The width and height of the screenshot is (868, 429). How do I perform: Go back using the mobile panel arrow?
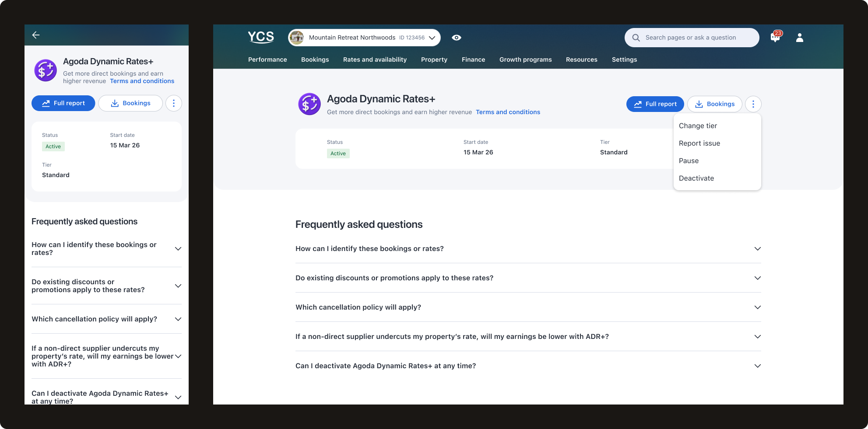36,35
